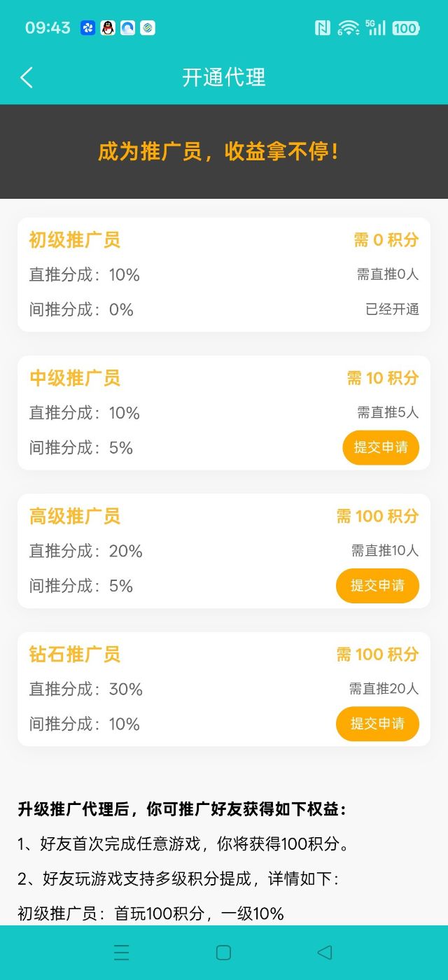Tap the 需 10 积分 requirement label

(383, 378)
